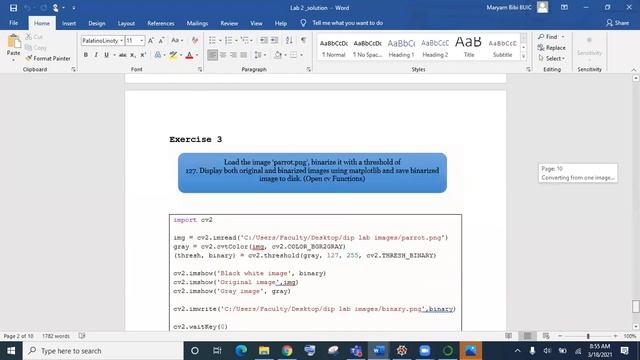This screenshot has width=640, height=360.
Task: Open Font dialog launcher
Action: (x=200, y=70)
